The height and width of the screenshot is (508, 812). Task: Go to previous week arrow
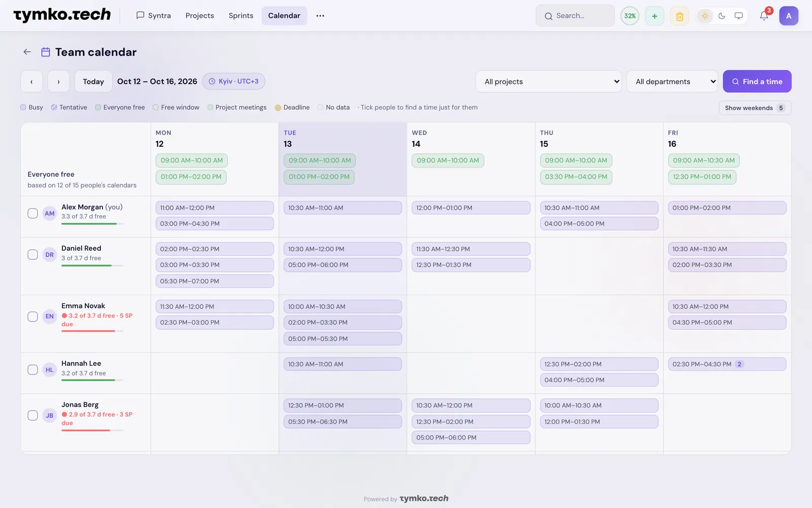pos(31,81)
